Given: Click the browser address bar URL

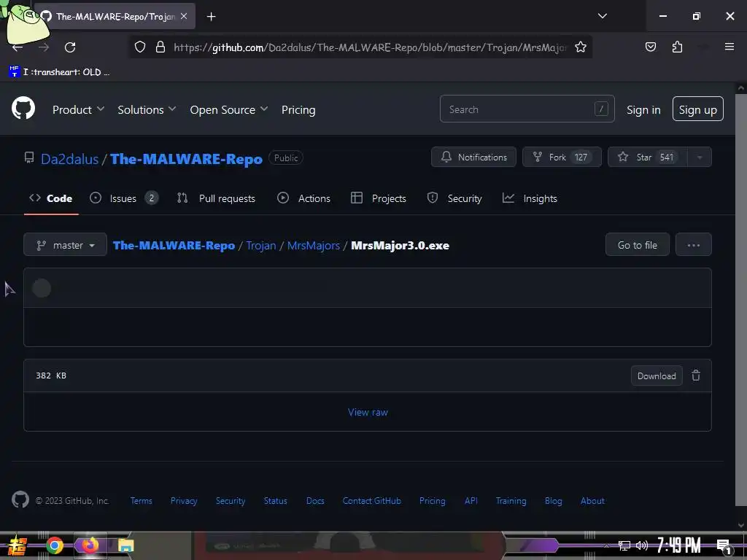Looking at the screenshot, I should pyautogui.click(x=370, y=47).
